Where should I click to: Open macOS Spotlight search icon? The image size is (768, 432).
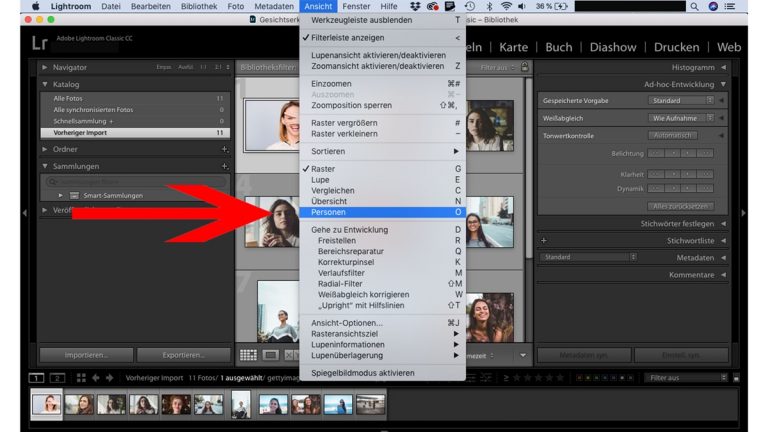tap(695, 7)
